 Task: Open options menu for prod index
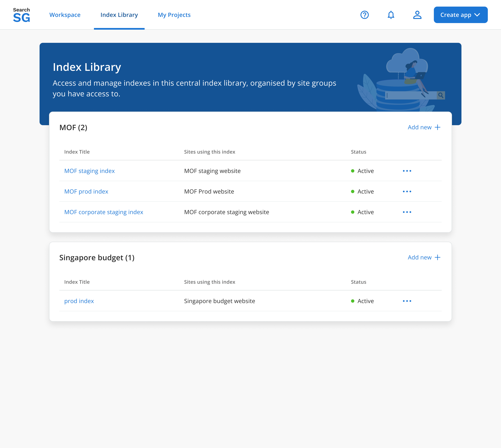(x=407, y=301)
